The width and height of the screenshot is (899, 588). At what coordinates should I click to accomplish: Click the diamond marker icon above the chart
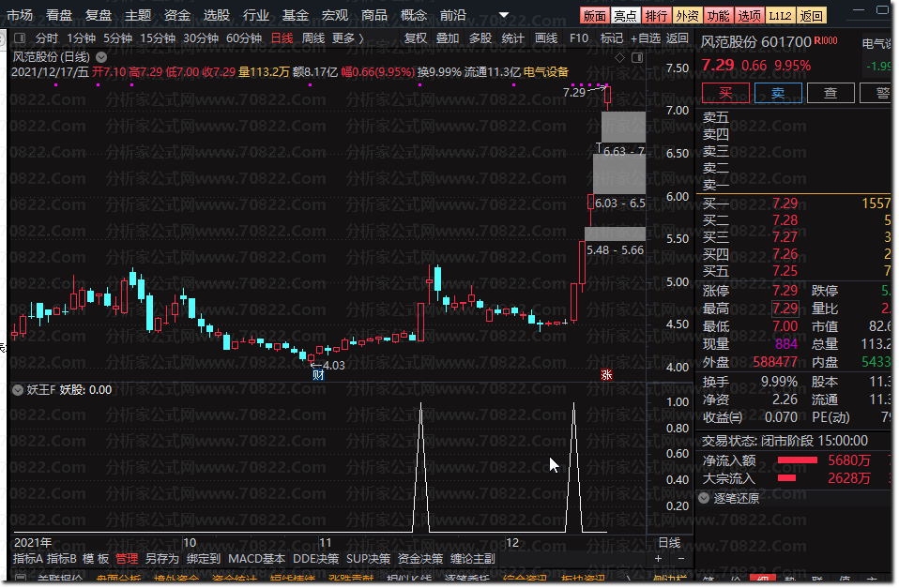pos(619,57)
